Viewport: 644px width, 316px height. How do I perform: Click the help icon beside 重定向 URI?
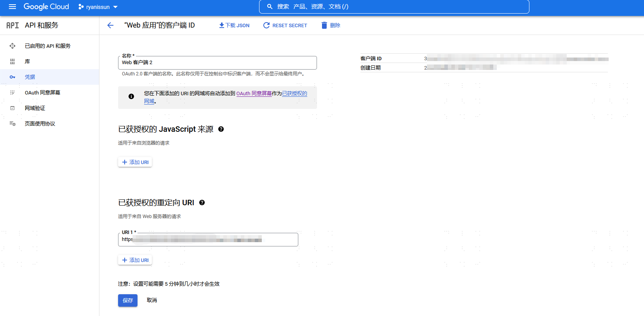click(x=202, y=203)
